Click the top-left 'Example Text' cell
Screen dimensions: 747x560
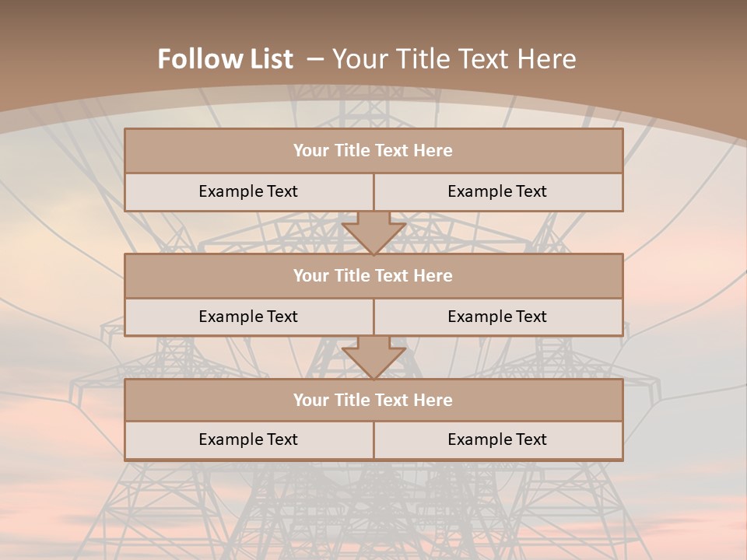pos(248,191)
